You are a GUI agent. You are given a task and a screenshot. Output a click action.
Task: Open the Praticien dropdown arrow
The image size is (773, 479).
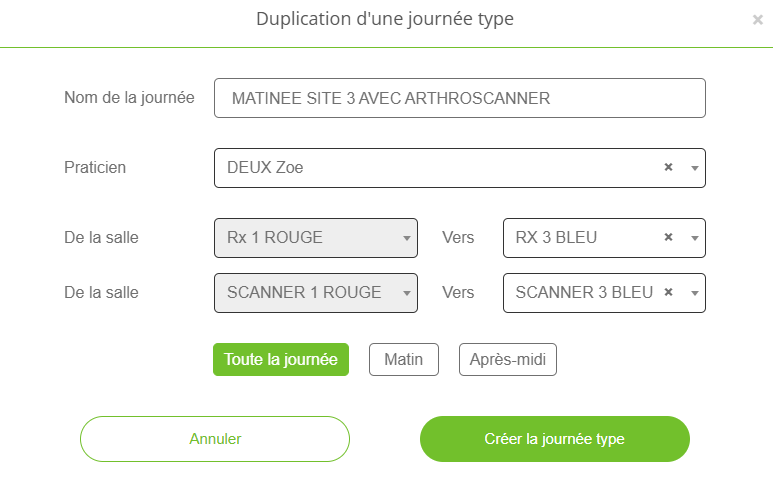pyautogui.click(x=694, y=168)
